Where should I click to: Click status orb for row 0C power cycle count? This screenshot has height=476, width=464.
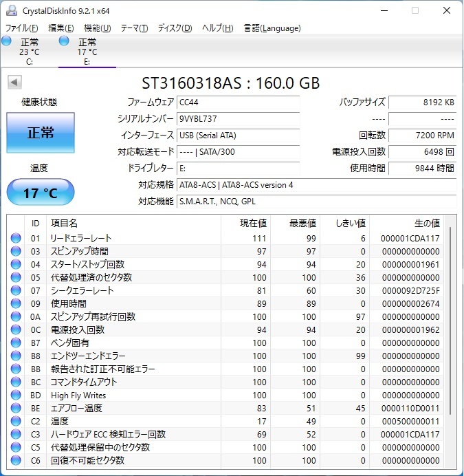point(16,329)
